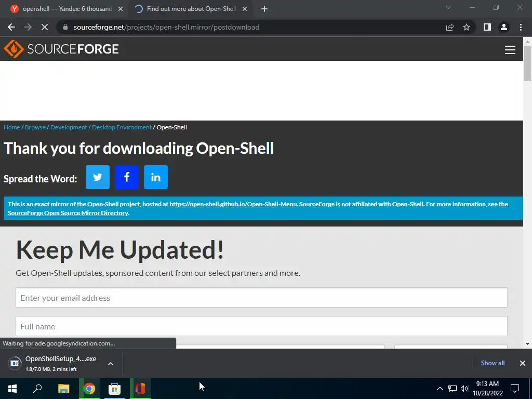Close the Find out more about Open-Shell tab
This screenshot has height=399, width=532.
click(x=245, y=9)
